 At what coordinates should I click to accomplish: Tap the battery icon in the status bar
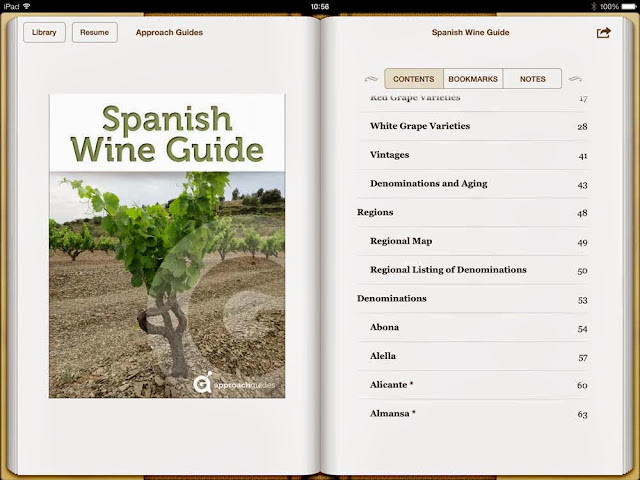point(628,7)
